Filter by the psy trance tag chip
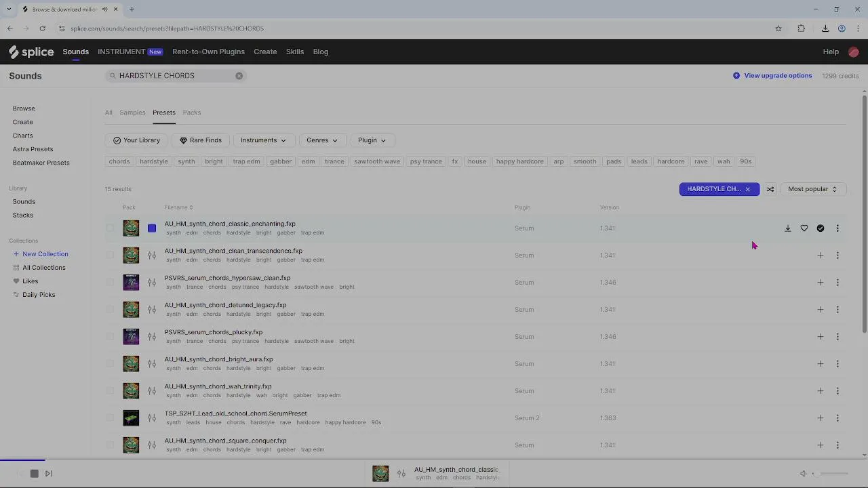This screenshot has width=868, height=488. coord(426,161)
